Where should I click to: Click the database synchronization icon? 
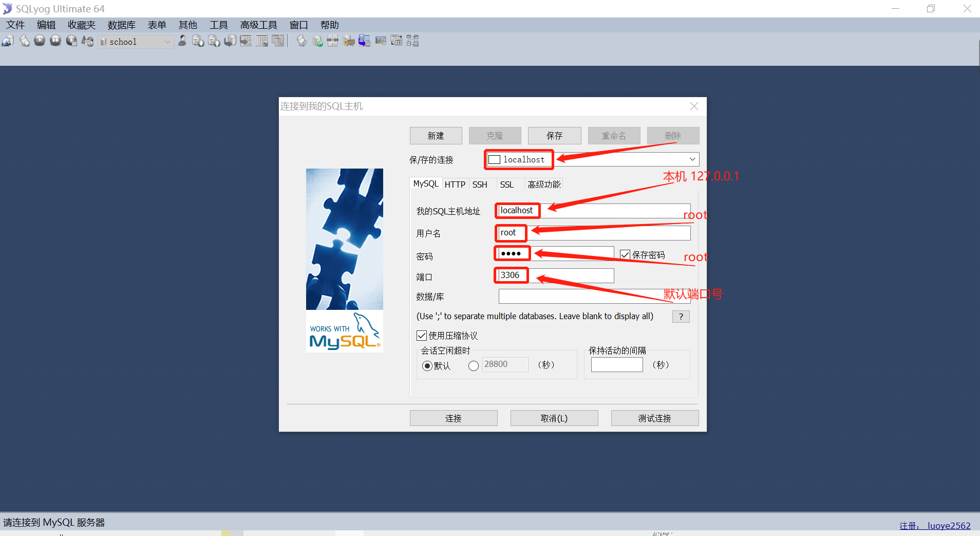pos(317,41)
